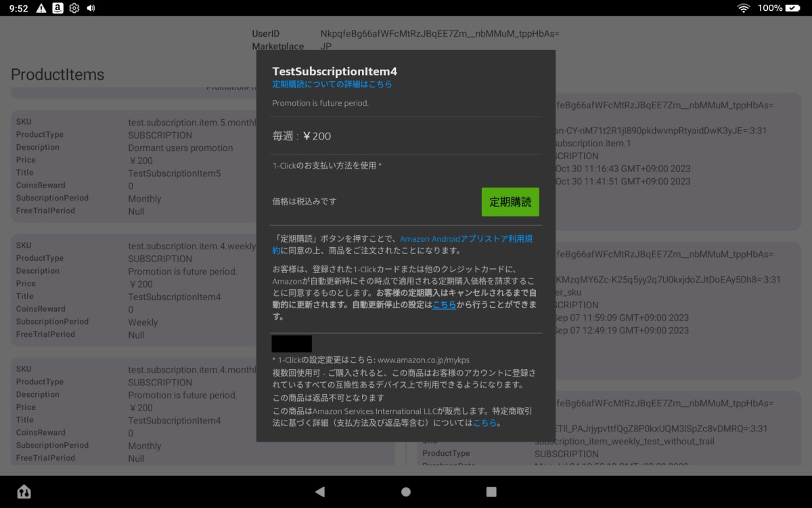Go back using the triangle navigation button
This screenshot has height=508, width=812.
(320, 492)
